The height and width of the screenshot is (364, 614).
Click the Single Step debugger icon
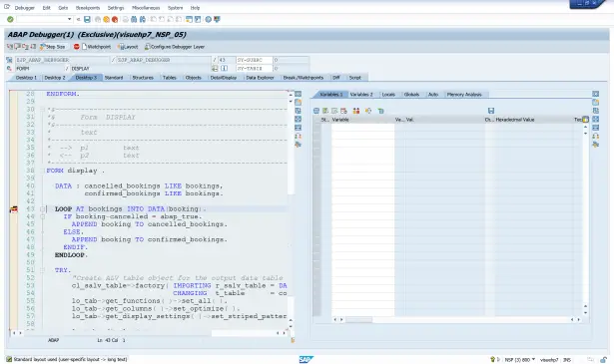coord(10,47)
